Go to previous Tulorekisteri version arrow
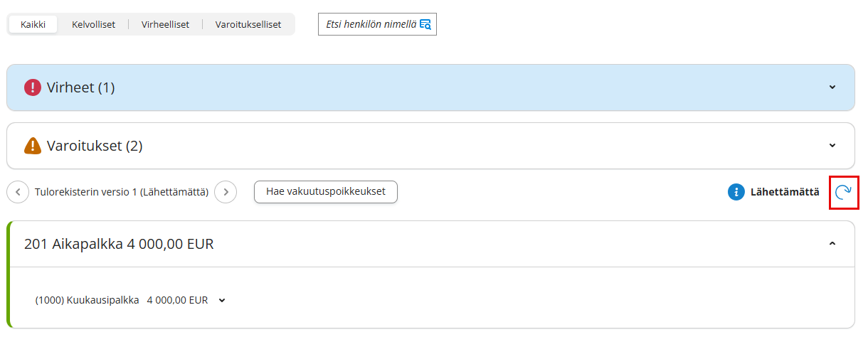The height and width of the screenshot is (337, 868). (18, 192)
